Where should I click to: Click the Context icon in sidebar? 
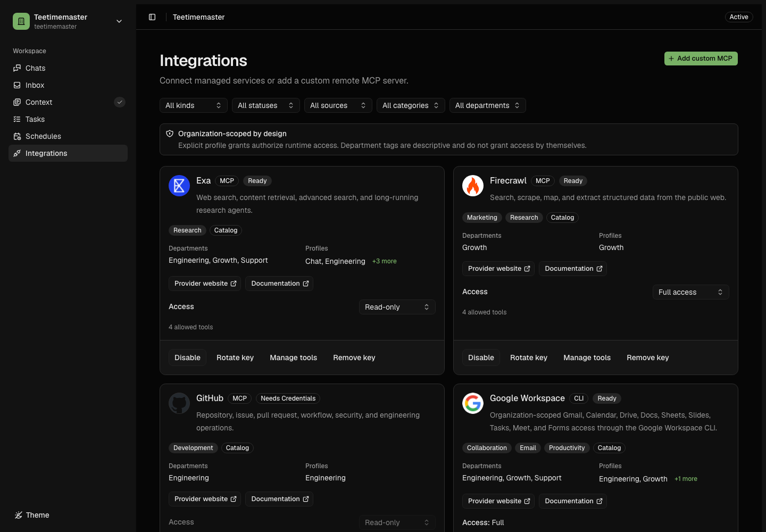point(17,102)
